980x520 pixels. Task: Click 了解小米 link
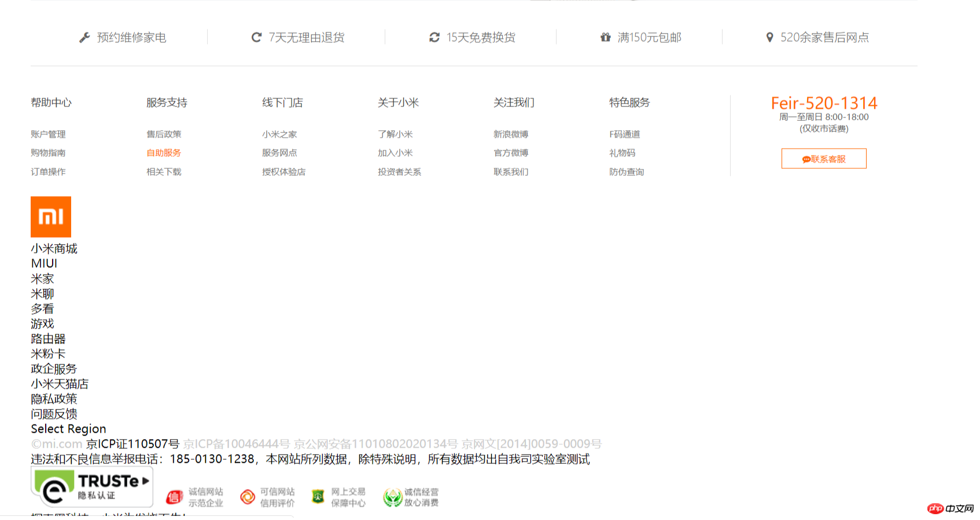395,134
